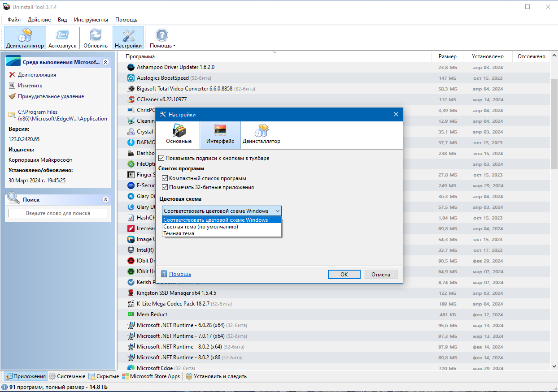Click the program list vertical scrollbar

pyautogui.click(x=554, y=211)
